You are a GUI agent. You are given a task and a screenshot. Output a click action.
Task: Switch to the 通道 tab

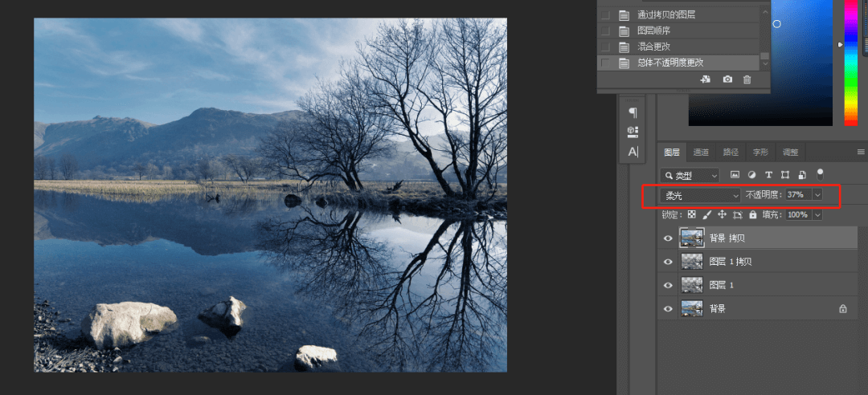point(701,153)
